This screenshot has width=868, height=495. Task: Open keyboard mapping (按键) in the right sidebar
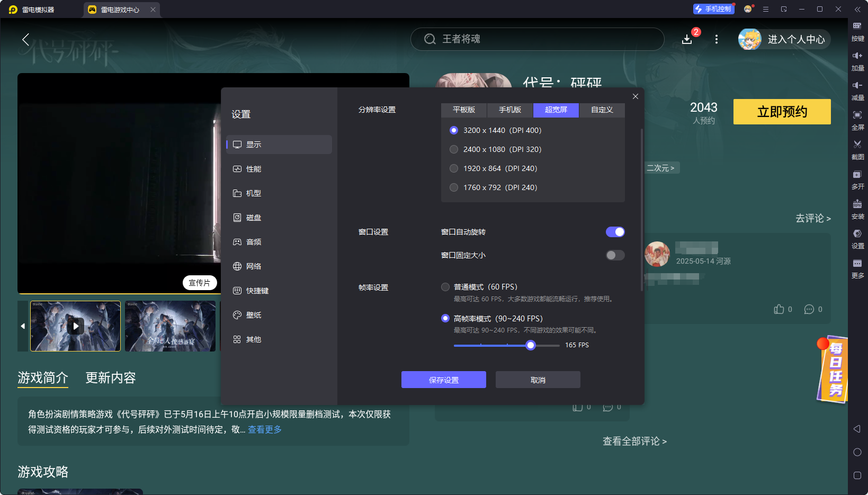pos(858,31)
